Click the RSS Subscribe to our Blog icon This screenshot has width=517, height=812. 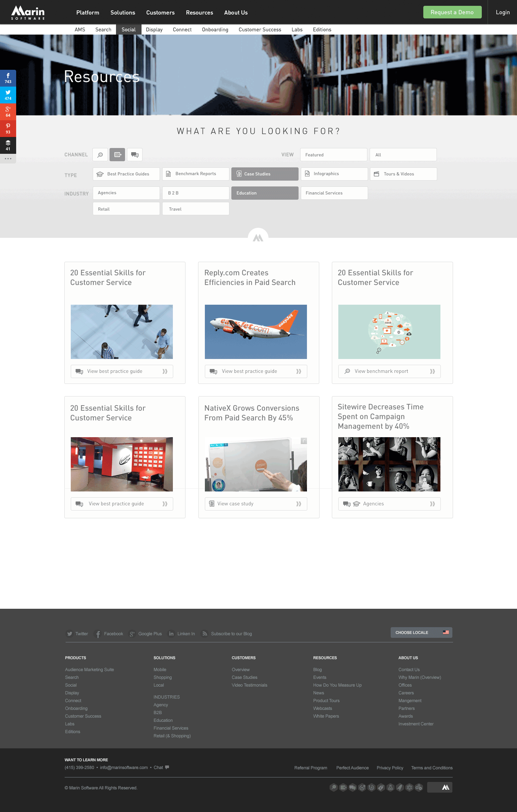pyautogui.click(x=204, y=634)
